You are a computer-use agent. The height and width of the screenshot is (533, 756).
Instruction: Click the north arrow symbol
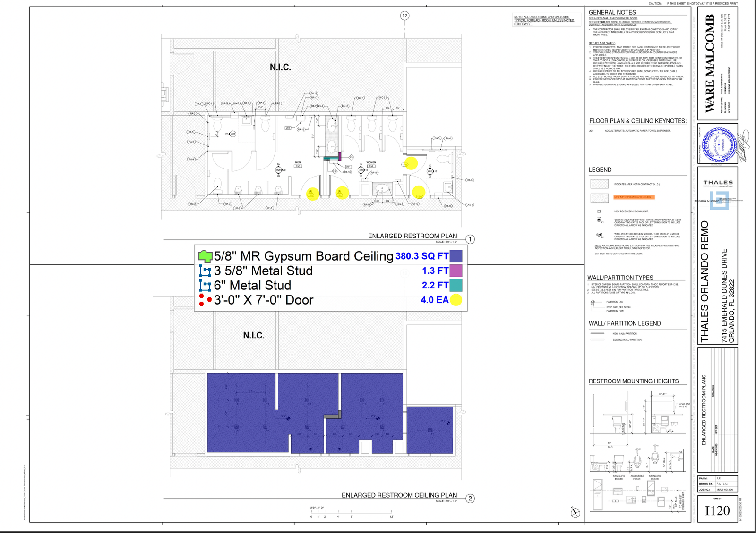[x=575, y=513]
